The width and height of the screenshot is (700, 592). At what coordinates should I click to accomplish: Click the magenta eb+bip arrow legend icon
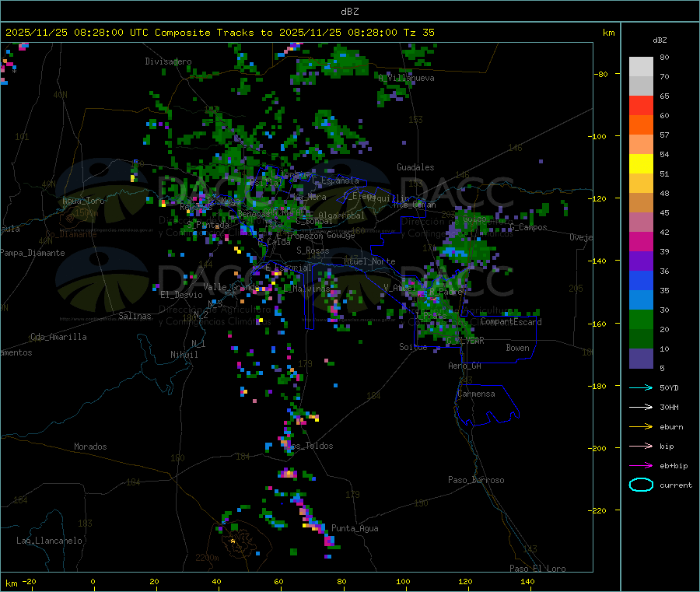641,466
